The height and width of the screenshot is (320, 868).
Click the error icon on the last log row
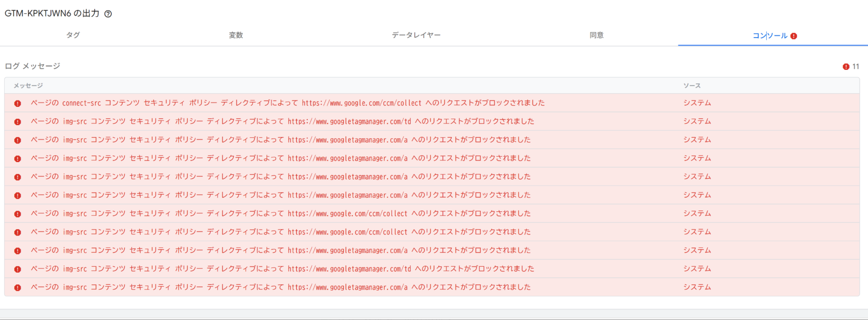tap(18, 288)
